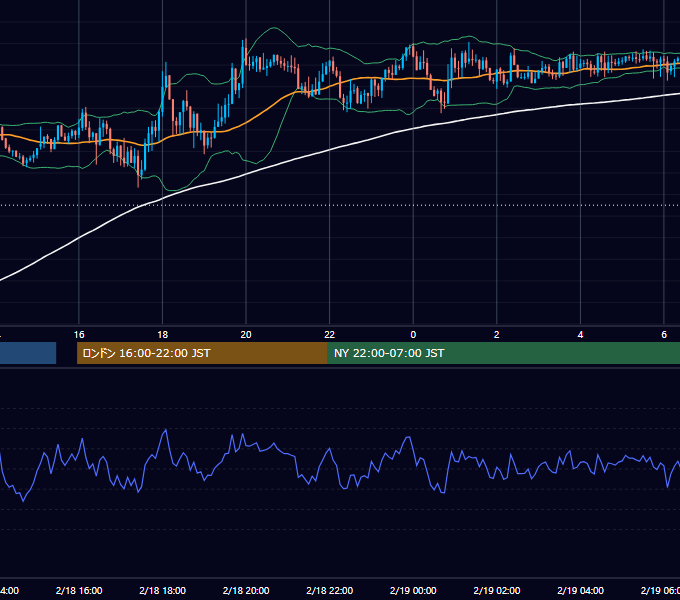Click the NY 22:00-07:00 JST session bar

(x=503, y=353)
